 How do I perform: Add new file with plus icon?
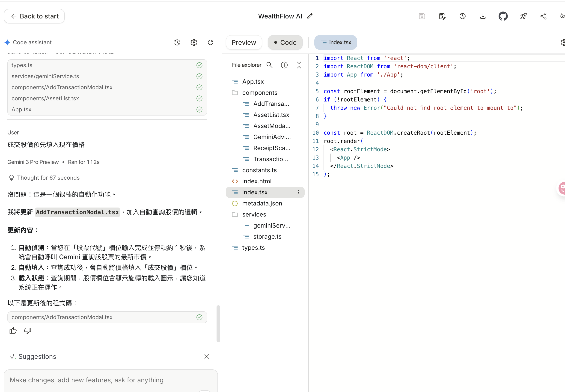pyautogui.click(x=284, y=65)
